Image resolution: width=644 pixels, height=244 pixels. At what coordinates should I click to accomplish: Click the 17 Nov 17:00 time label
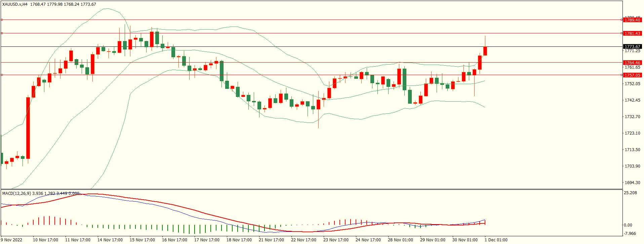[x=207, y=240]
